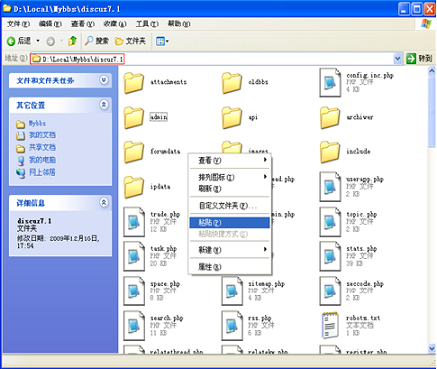Select the oldbbs folder icon
Screen dimensions: 437x369
pos(232,82)
